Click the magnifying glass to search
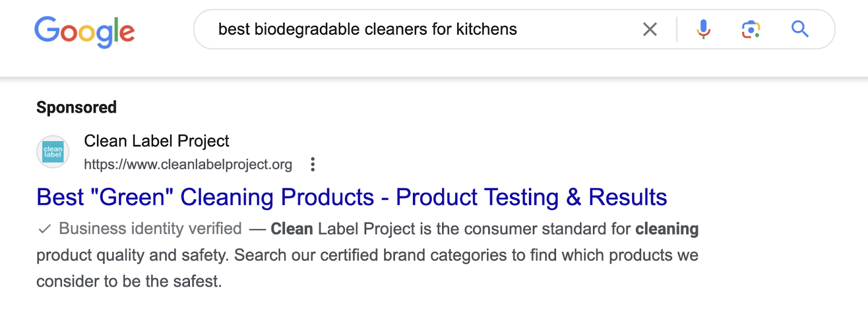The height and width of the screenshot is (315, 868). (799, 29)
